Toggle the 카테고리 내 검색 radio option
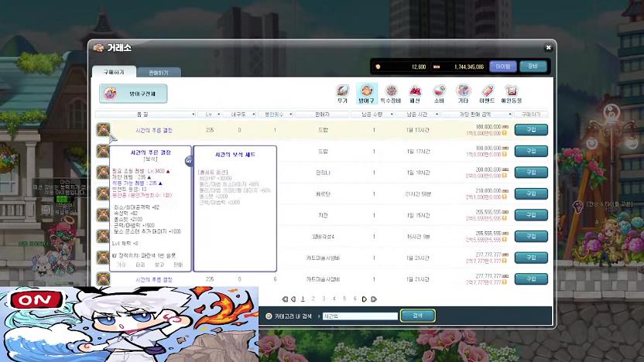Screen dimensions: 644x362 click(269, 316)
